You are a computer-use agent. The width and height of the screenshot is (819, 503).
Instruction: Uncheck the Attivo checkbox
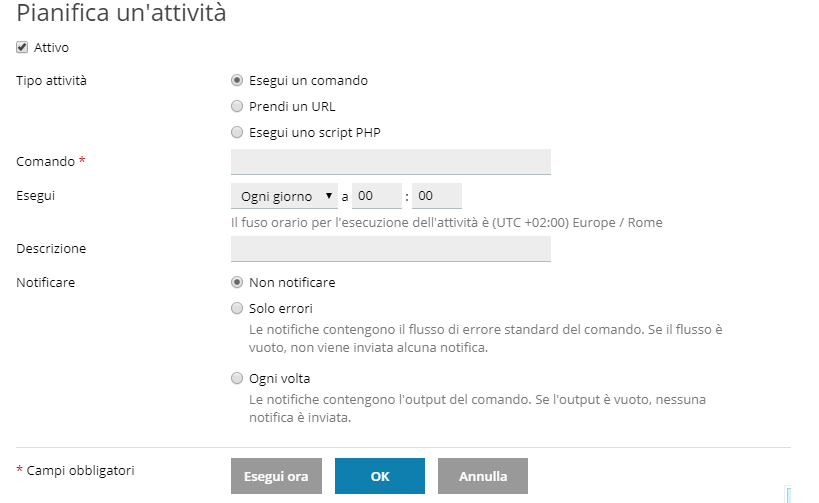[x=22, y=47]
